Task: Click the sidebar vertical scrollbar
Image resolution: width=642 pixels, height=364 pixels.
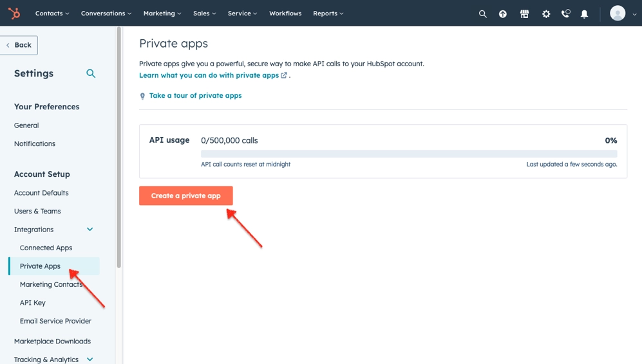Action: tap(118, 147)
